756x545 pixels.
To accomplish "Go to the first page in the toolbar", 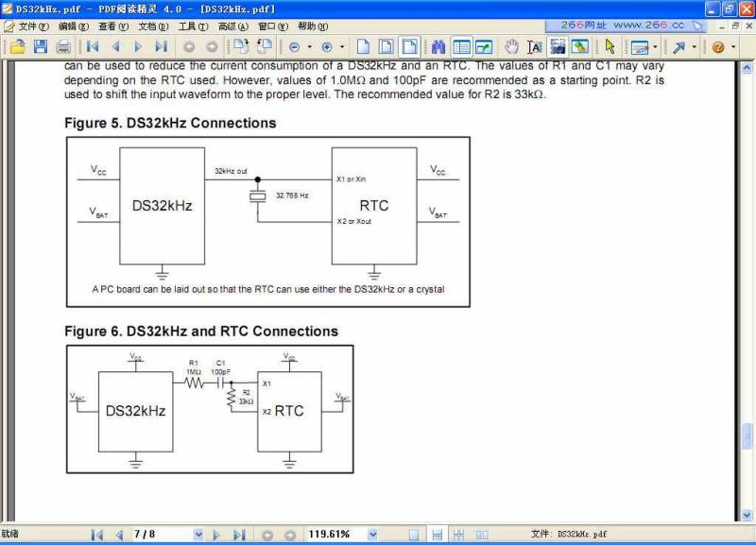I will click(93, 46).
